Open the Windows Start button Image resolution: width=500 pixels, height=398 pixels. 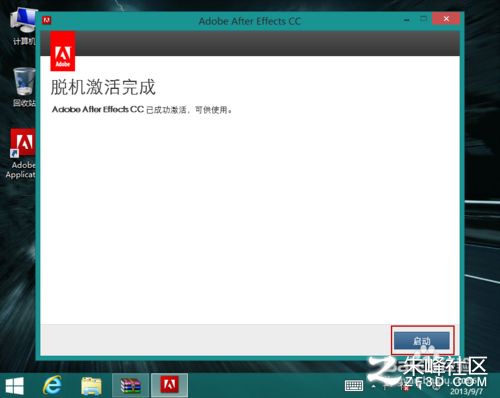coord(15,386)
